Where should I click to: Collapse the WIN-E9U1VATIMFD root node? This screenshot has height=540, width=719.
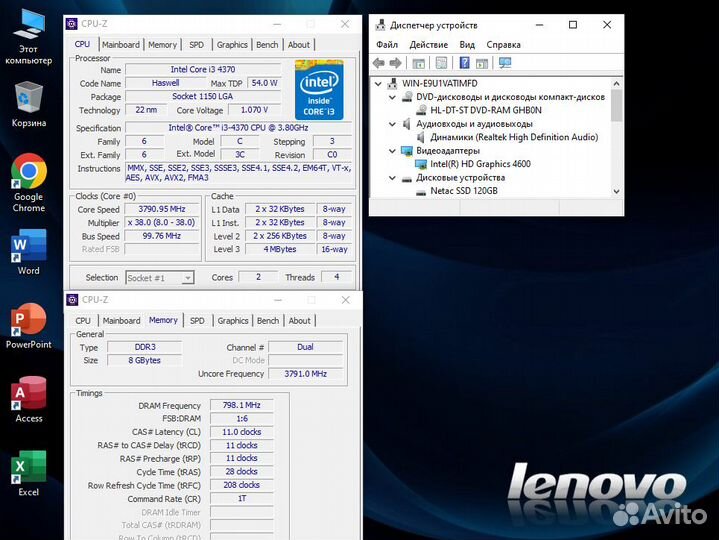[378, 83]
